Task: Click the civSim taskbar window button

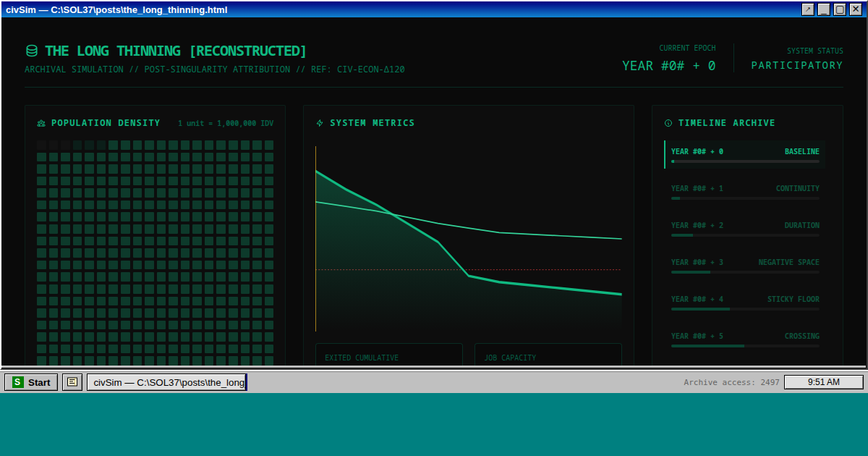Action: 167,382
